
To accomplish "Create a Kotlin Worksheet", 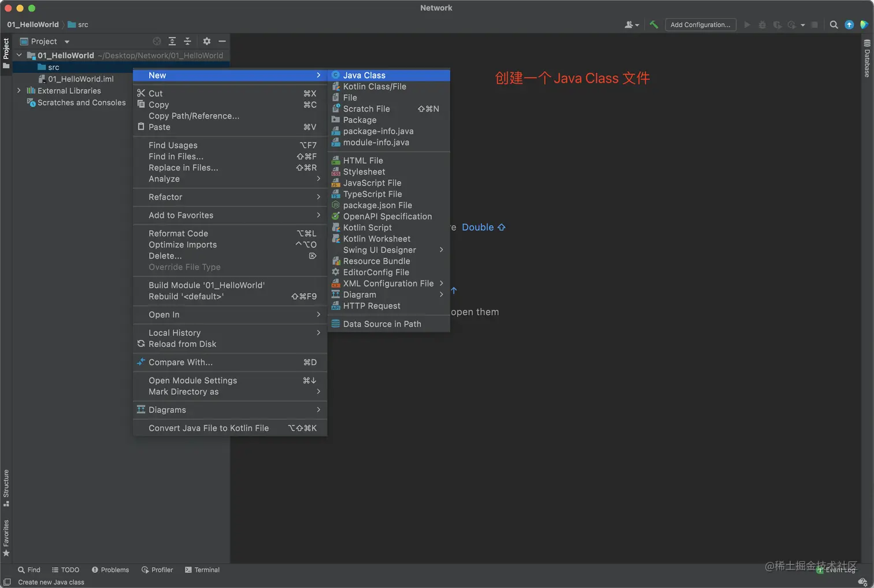I will point(389,239).
